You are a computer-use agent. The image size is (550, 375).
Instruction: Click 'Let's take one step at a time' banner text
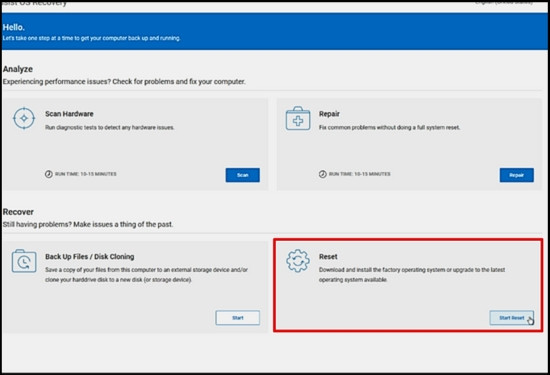(x=91, y=38)
